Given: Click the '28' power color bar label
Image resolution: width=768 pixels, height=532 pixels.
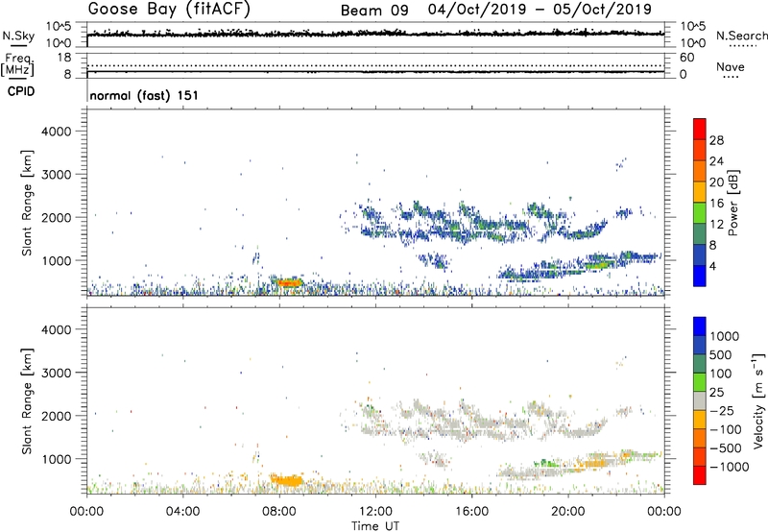Looking at the screenshot, I should [x=716, y=140].
